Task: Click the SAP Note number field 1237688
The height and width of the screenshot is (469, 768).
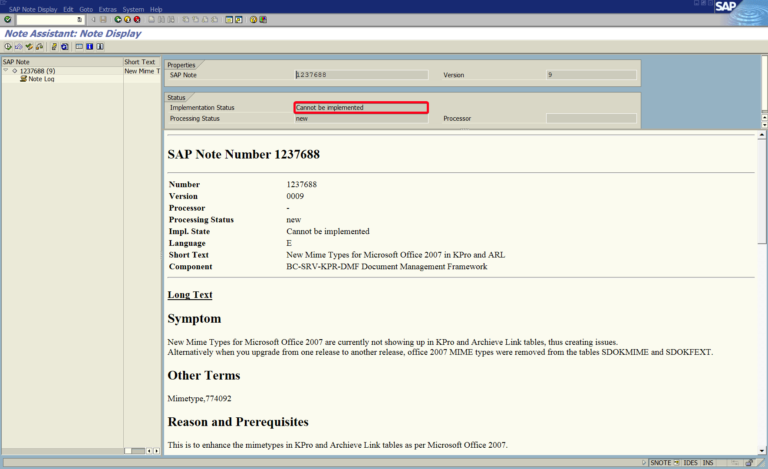Action: (361, 75)
